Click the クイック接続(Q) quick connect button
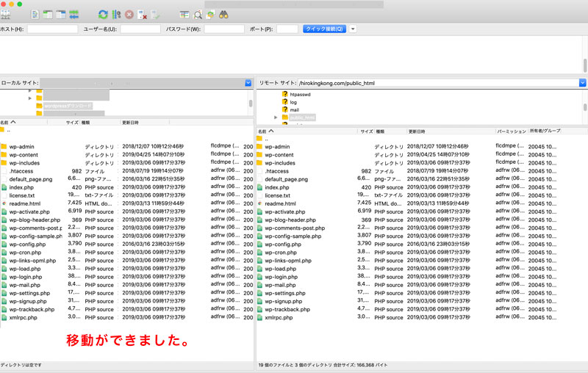588x373 pixels. tap(324, 29)
